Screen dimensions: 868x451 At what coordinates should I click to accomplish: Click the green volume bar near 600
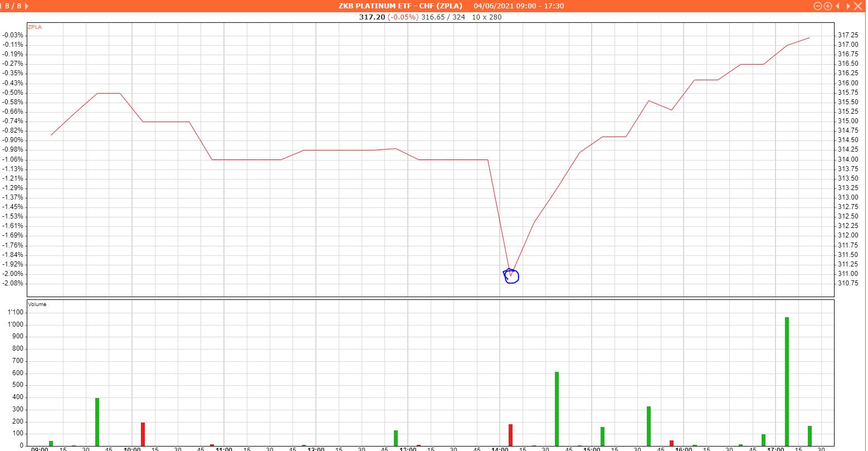[557, 409]
